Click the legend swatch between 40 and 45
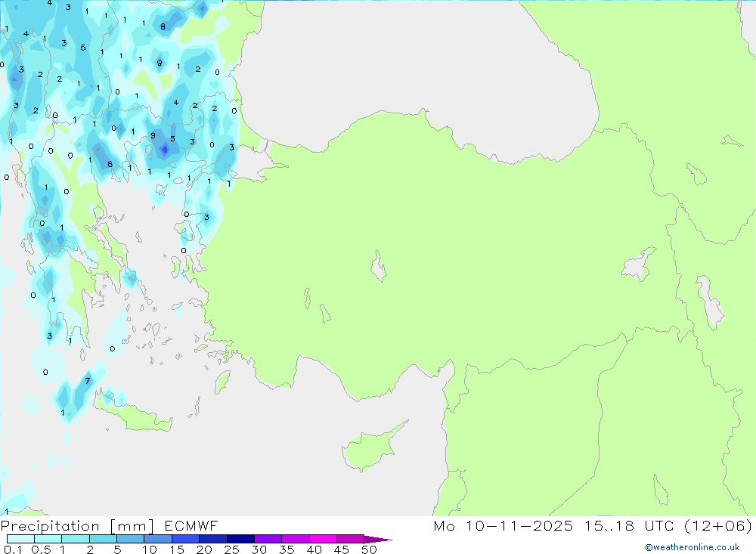756x554 pixels. pos(323,539)
